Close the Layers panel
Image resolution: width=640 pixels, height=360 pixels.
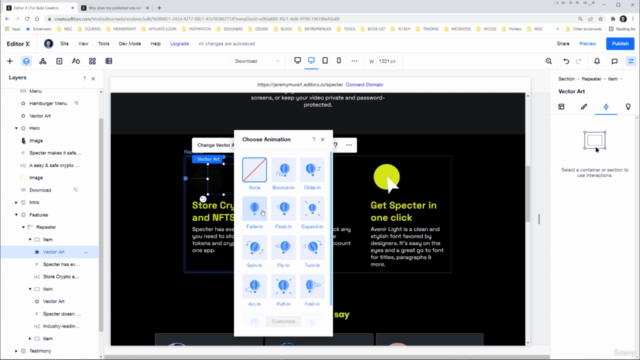[93, 78]
